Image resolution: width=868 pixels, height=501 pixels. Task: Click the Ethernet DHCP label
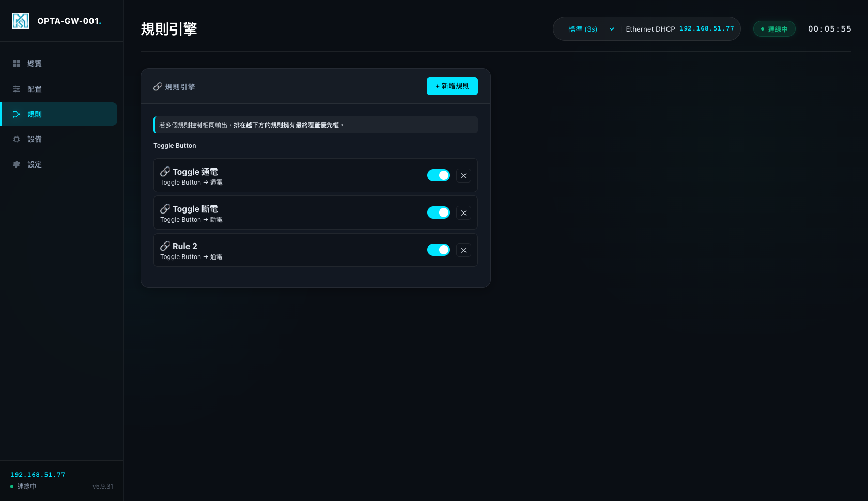[x=650, y=29]
